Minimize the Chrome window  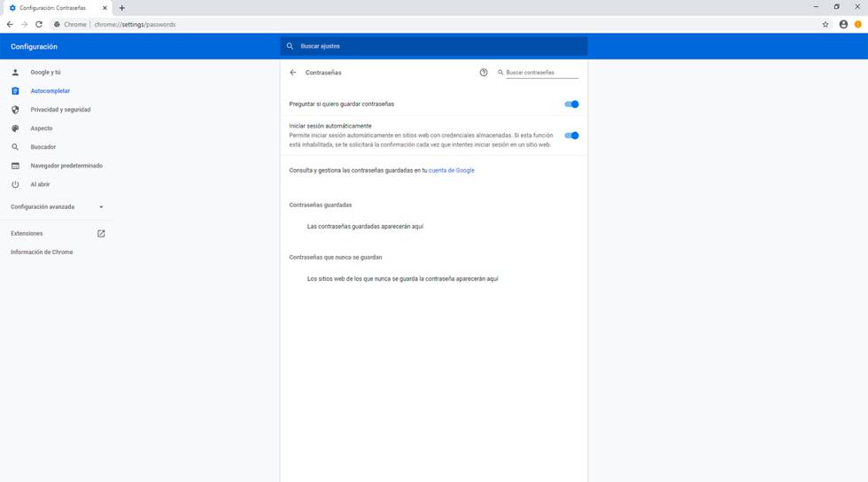[x=816, y=7]
